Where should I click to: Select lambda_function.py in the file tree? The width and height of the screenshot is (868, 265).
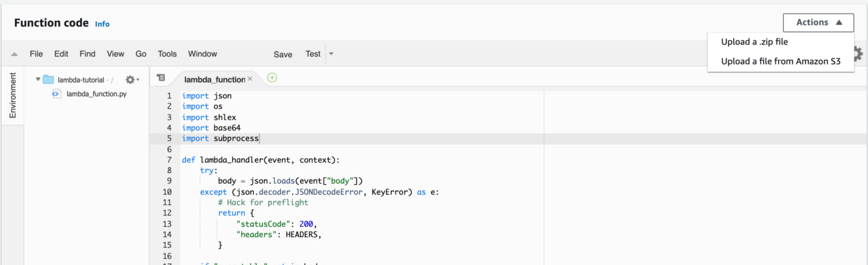point(96,94)
